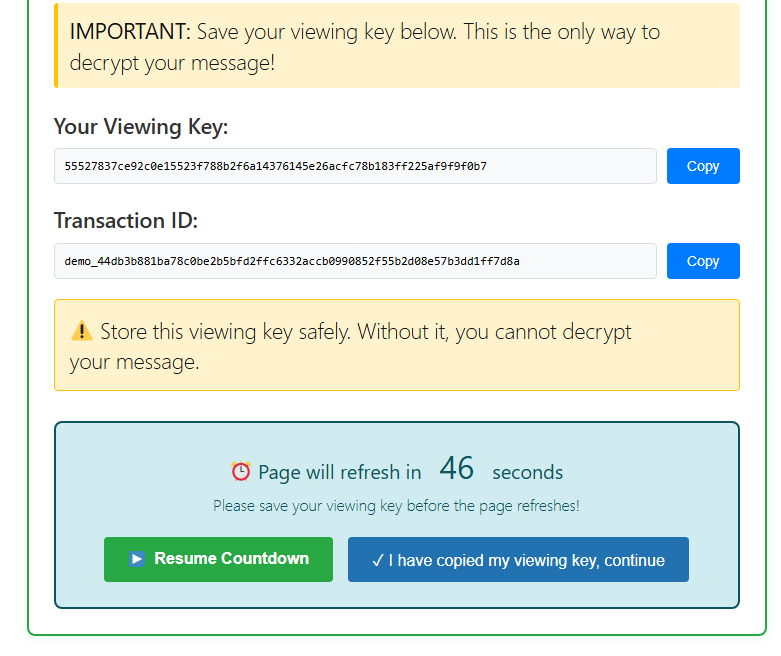The height and width of the screenshot is (656, 781).
Task: Focus the viewing key text field
Action: (x=355, y=166)
